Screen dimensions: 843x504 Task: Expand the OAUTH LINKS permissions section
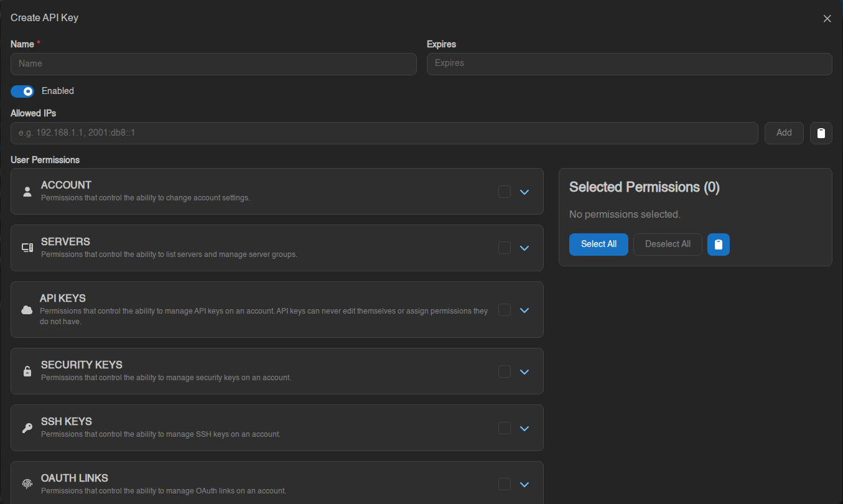(x=524, y=485)
